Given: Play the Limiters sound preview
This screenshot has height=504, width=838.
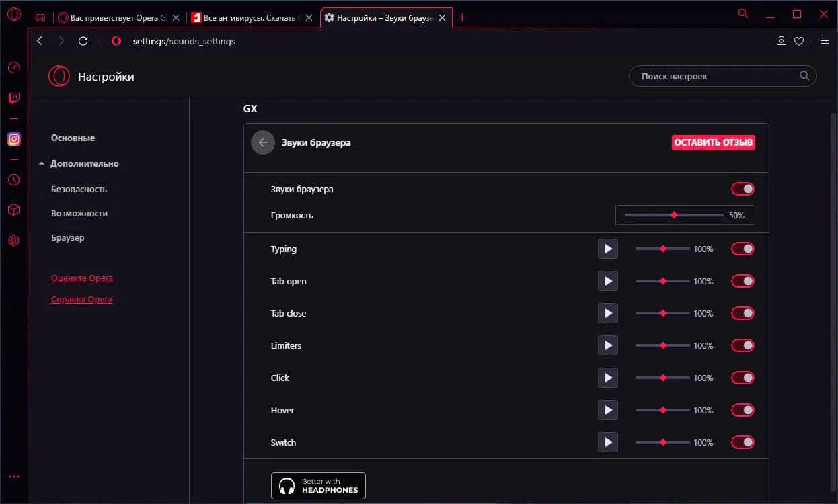Looking at the screenshot, I should point(608,345).
